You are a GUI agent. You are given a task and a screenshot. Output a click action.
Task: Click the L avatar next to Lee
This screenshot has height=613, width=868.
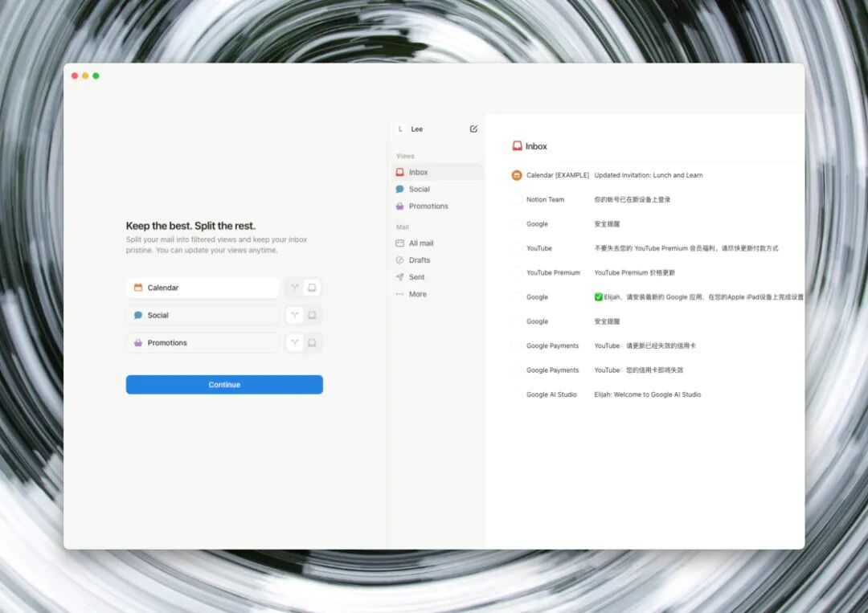pyautogui.click(x=400, y=129)
